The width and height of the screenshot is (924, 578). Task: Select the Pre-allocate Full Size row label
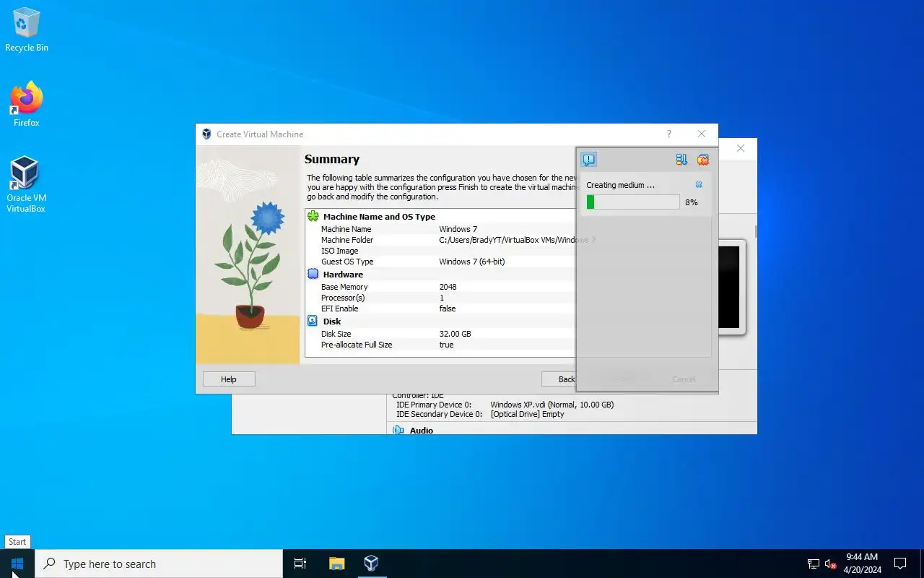pos(357,345)
